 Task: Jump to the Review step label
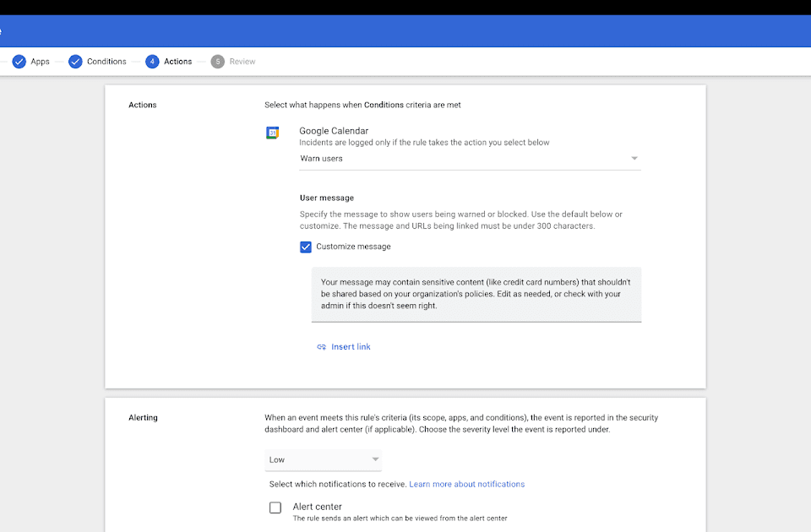[x=242, y=62]
